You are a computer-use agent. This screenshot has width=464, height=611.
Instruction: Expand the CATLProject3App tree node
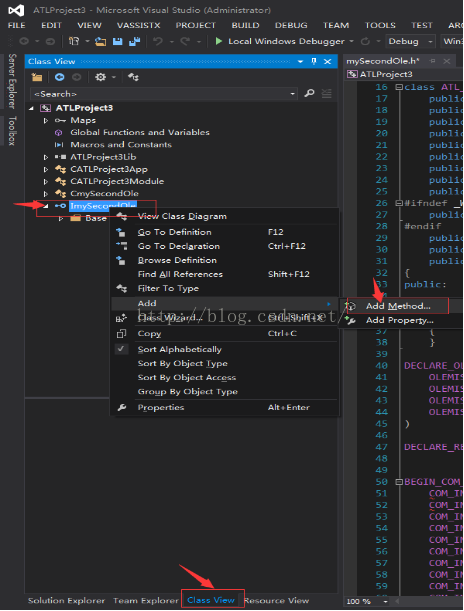click(46, 170)
